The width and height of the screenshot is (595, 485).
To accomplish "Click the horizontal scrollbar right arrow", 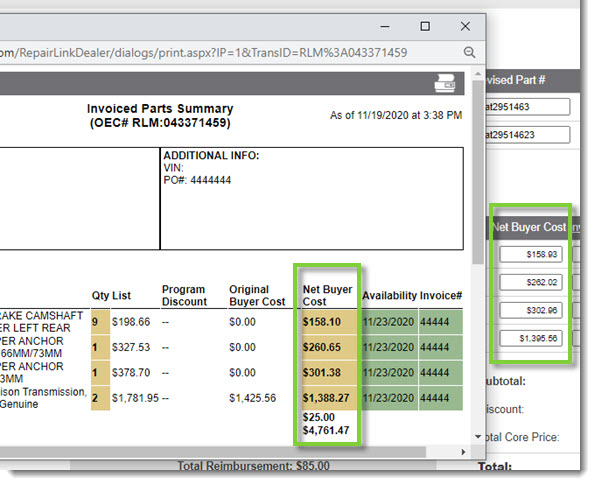I will pos(463,452).
